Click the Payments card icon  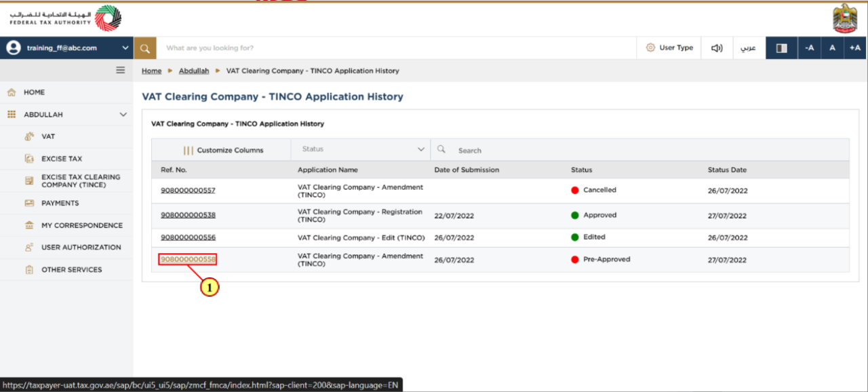(29, 203)
